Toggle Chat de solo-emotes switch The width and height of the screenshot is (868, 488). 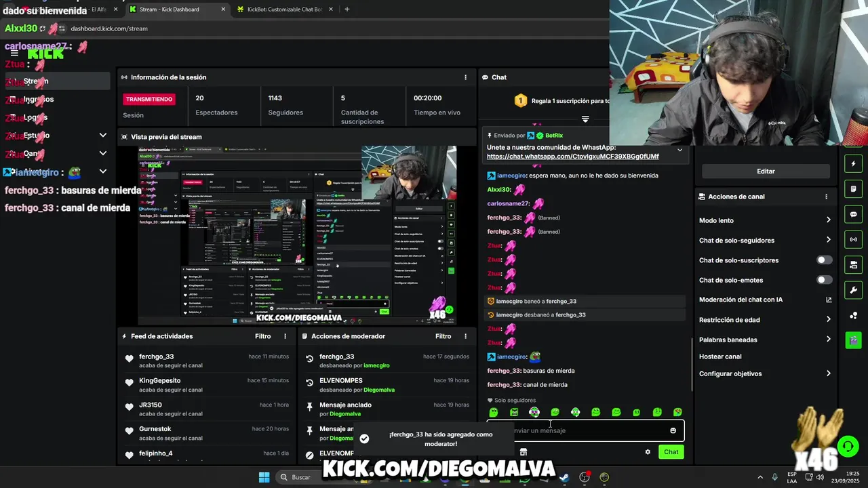(824, 280)
